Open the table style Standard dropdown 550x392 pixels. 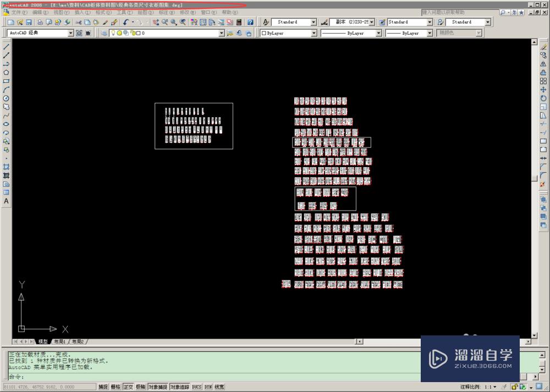tap(430, 22)
